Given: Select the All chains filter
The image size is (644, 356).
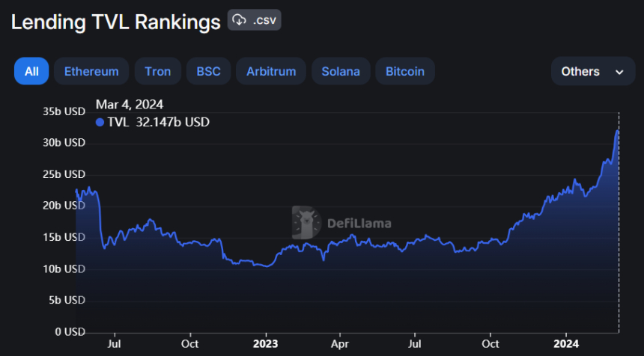Looking at the screenshot, I should pyautogui.click(x=31, y=72).
